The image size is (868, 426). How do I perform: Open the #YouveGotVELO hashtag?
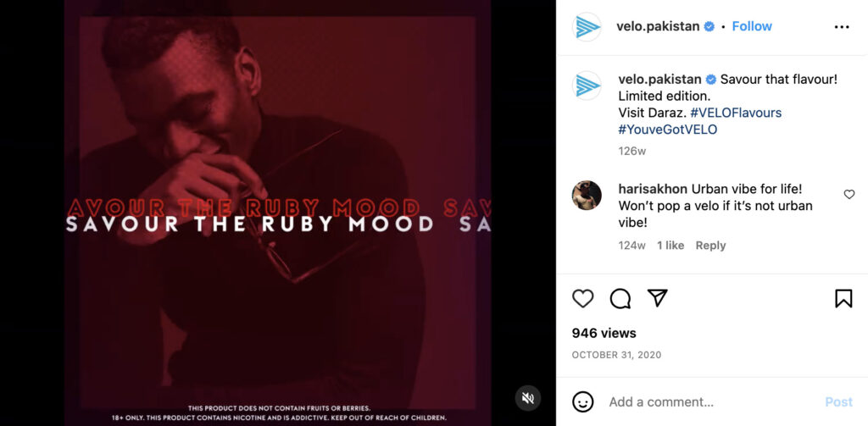coord(668,130)
